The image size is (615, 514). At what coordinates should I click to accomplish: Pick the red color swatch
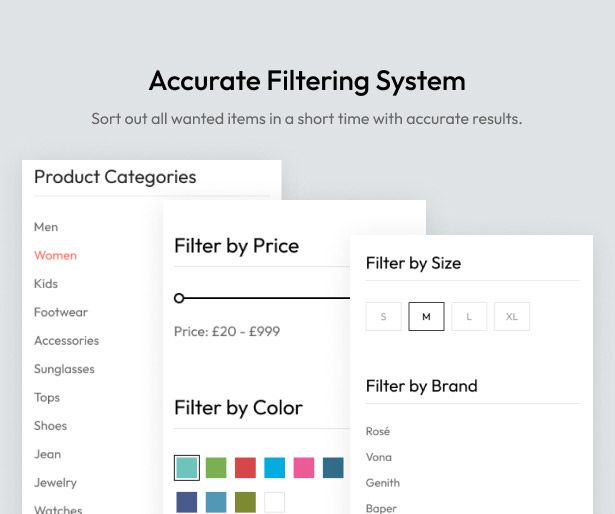[x=245, y=467]
